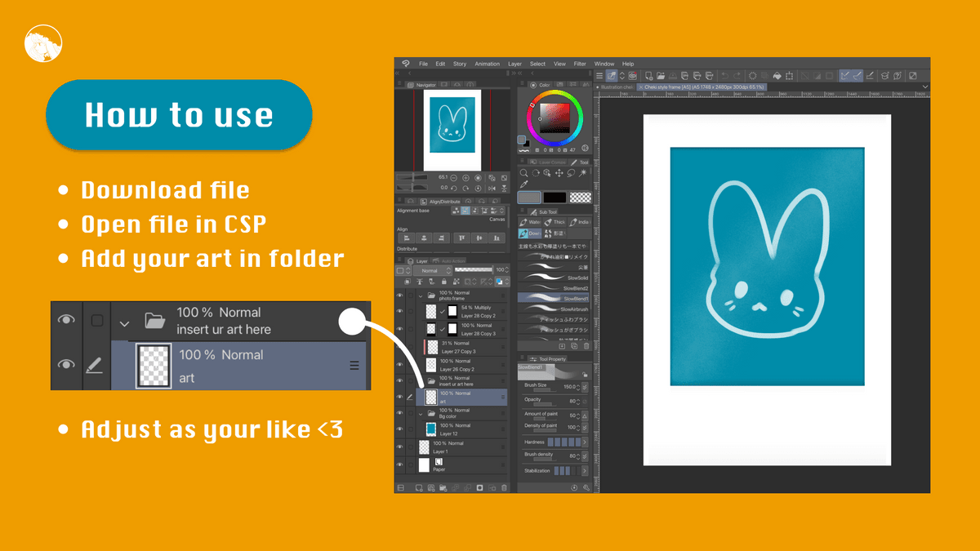Open the Filter menu
Image resolution: width=980 pixels, height=551 pixels.
580,64
